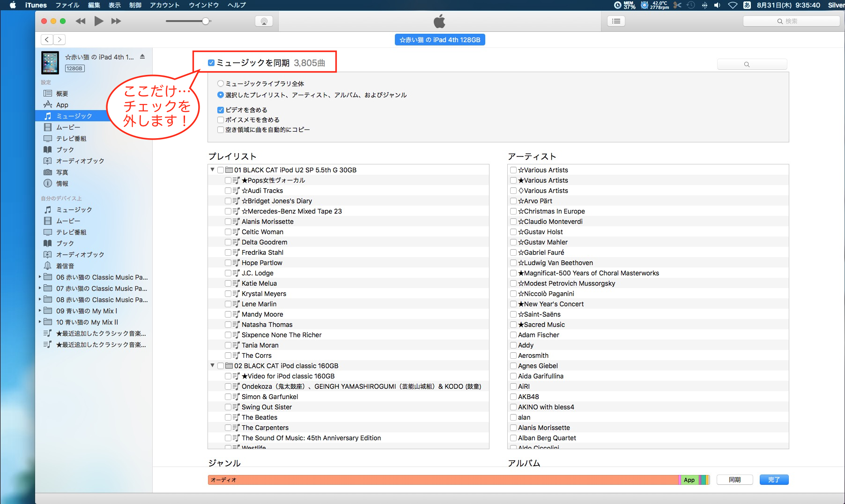Screen dimensions: 845x504
Task: Open the ファイル menu
Action: pyautogui.click(x=67, y=5)
